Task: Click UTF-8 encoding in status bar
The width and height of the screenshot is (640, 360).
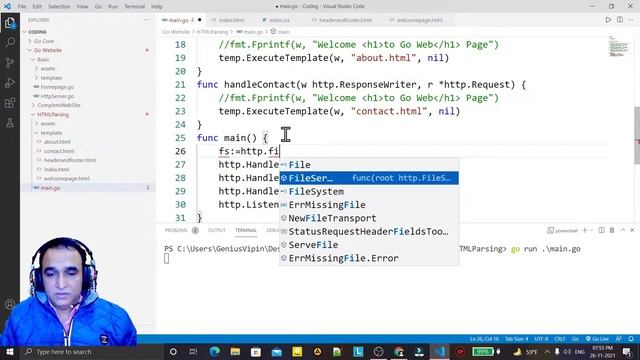Action: 541,339
